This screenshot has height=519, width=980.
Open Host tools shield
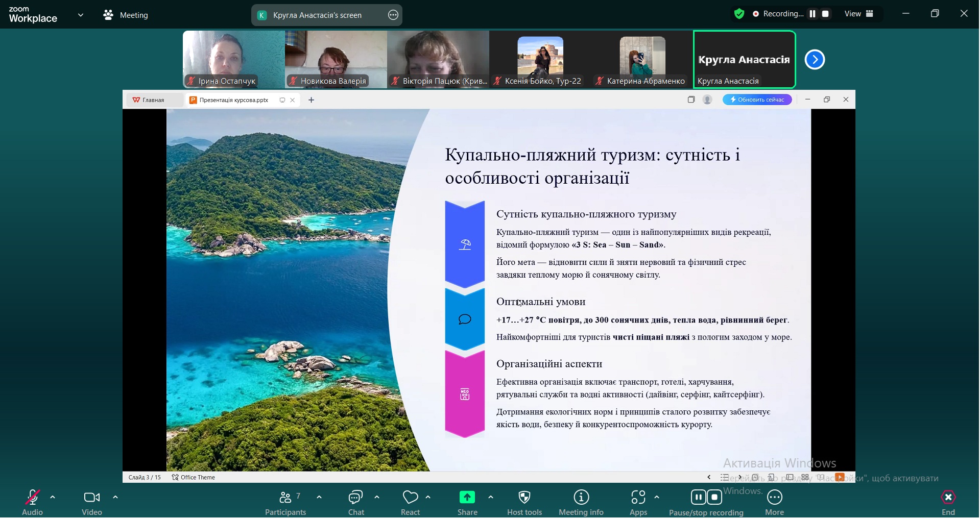(524, 503)
